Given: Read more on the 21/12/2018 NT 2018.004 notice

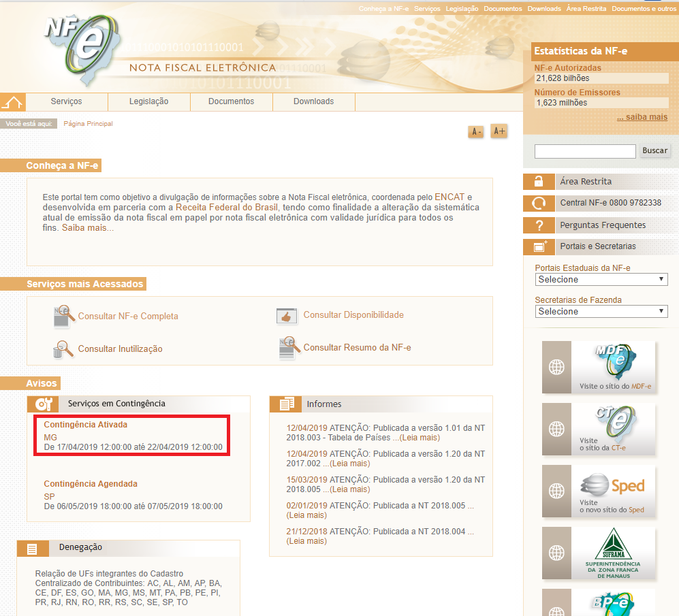Looking at the screenshot, I should (x=306, y=542).
